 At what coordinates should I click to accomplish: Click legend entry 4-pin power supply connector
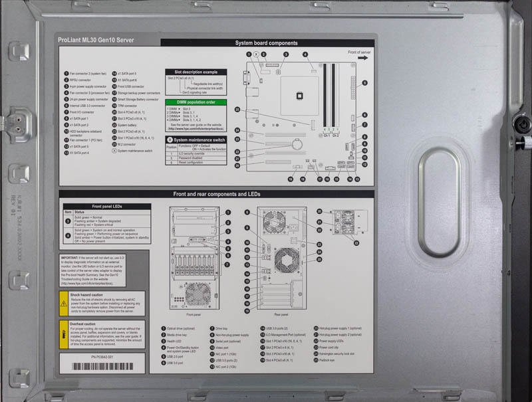point(85,86)
